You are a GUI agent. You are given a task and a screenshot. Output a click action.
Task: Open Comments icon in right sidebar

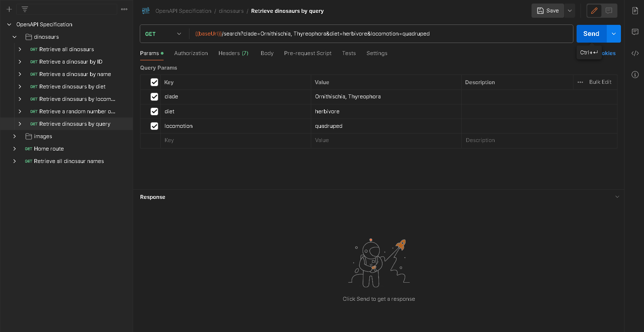pyautogui.click(x=635, y=32)
